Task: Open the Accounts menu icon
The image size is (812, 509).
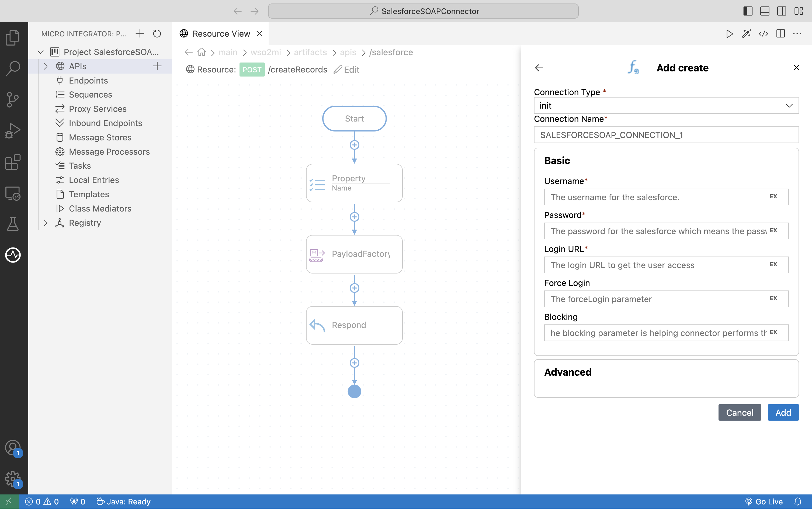Action: (x=13, y=448)
